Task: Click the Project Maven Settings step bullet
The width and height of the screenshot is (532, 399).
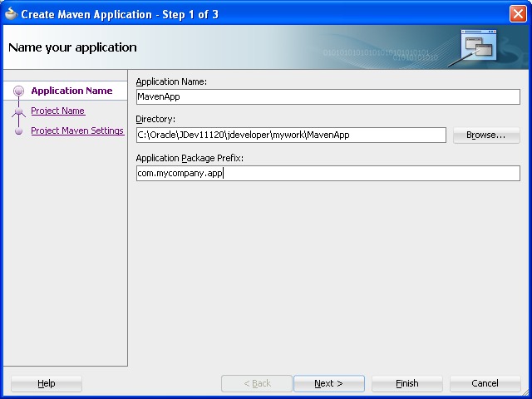Action: pos(18,131)
